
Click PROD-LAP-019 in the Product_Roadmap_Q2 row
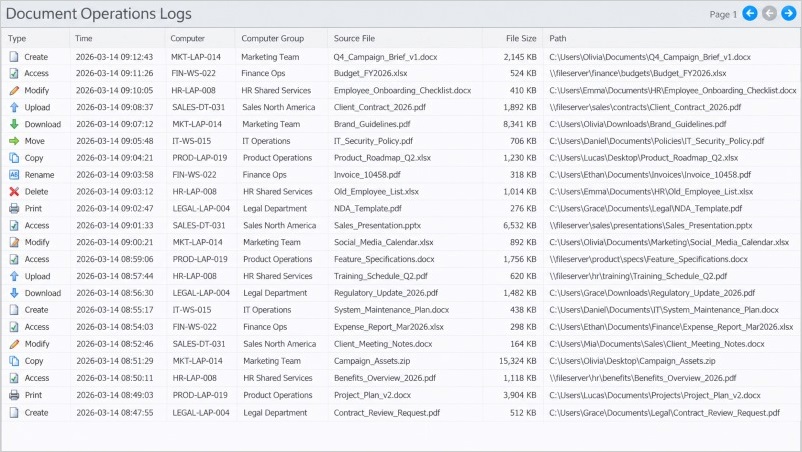(x=199, y=158)
